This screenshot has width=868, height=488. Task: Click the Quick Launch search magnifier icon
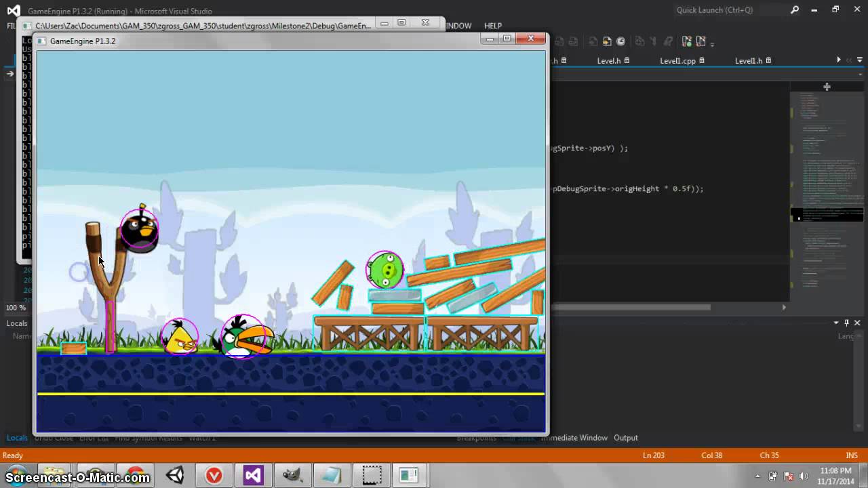(x=795, y=10)
